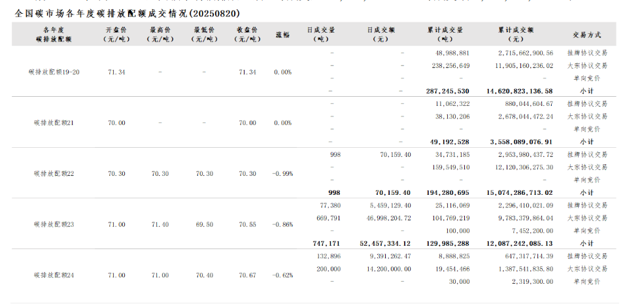Viewport: 644px width, 308px height.
Task: Select the 交易方式 column header
Action: pos(586,35)
